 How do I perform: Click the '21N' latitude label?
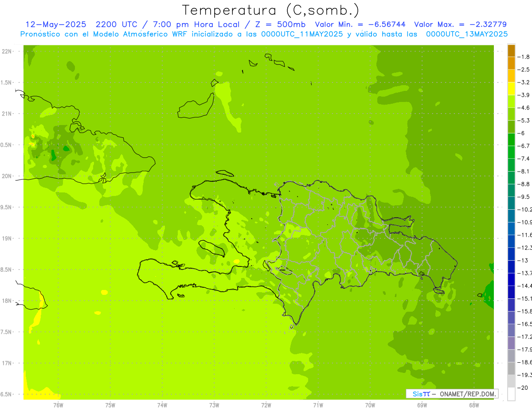click(x=7, y=114)
